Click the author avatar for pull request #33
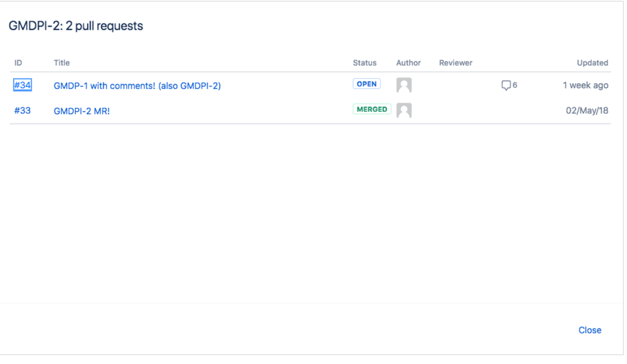The image size is (627, 364). [404, 110]
